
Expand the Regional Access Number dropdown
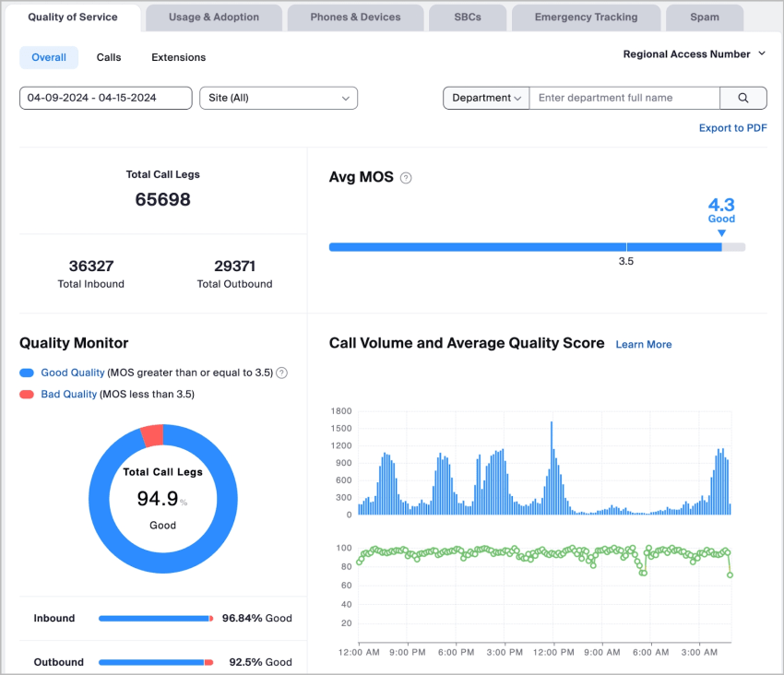click(695, 54)
